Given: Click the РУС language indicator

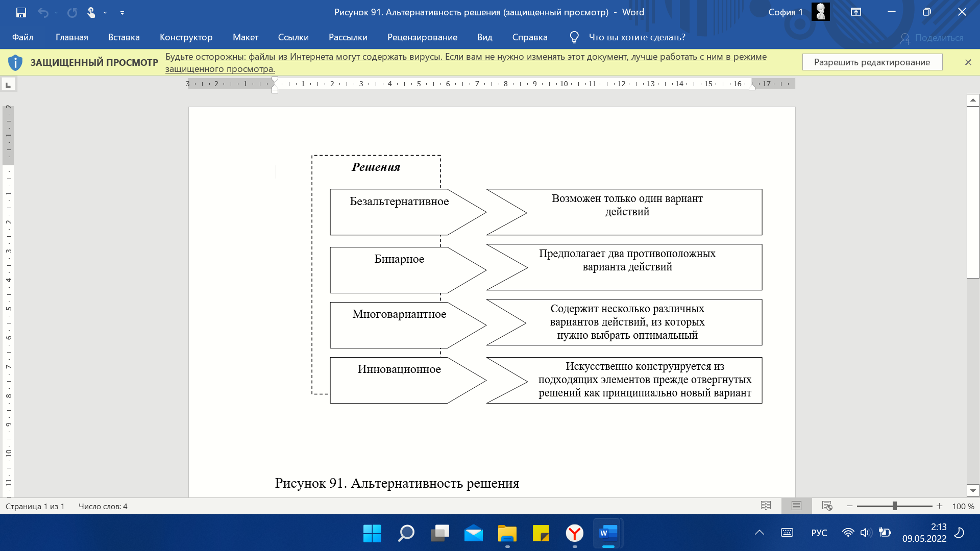Looking at the screenshot, I should (x=819, y=533).
